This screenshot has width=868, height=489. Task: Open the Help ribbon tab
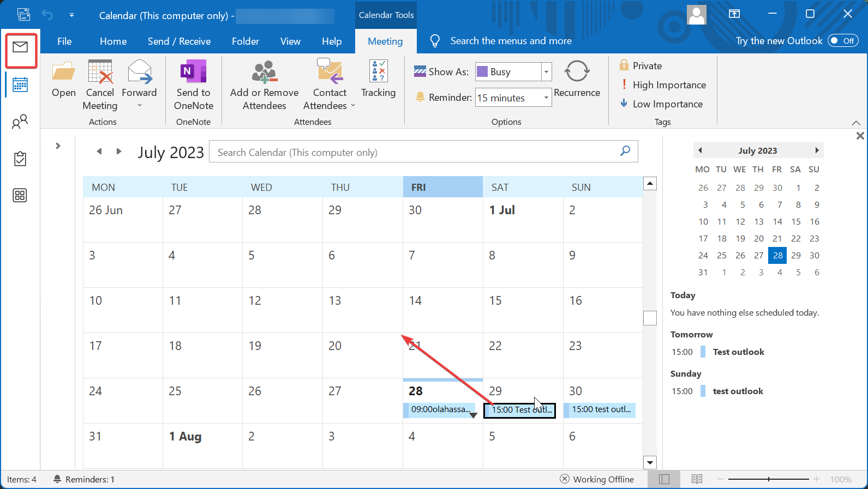pos(332,41)
